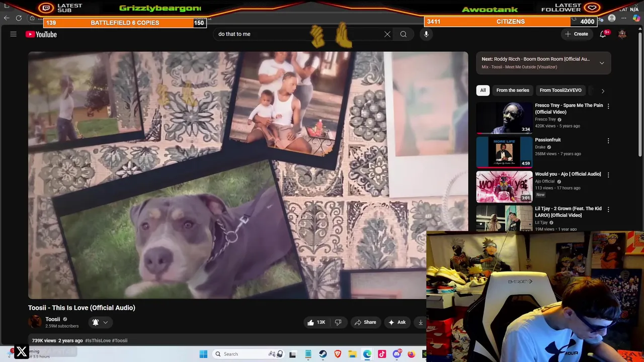644x362 pixels.
Task: Click the Fresco Trey channel name
Action: coord(545,119)
